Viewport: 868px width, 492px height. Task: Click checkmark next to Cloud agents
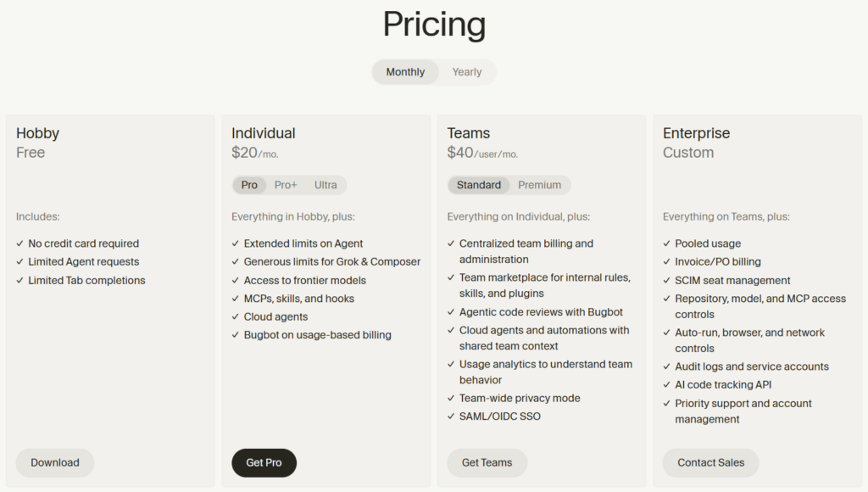point(236,317)
